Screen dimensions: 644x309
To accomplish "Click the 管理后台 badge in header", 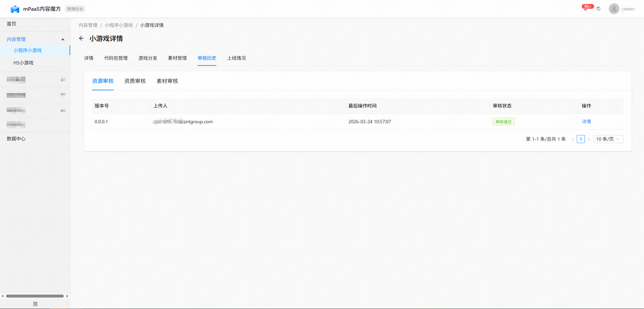I will tap(75, 9).
